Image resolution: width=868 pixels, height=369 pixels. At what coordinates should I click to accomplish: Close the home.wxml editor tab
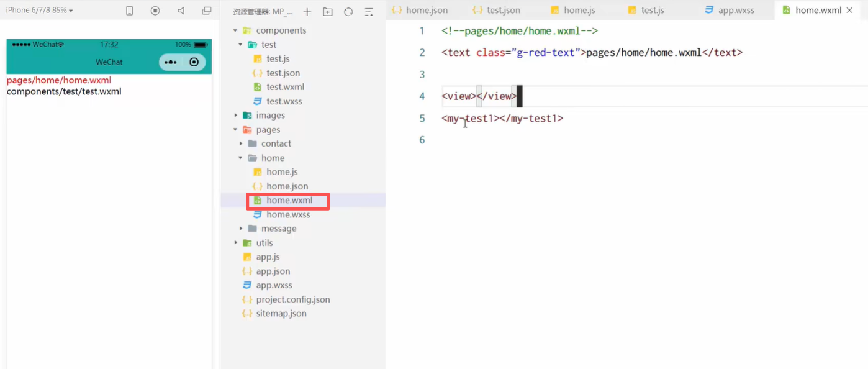coord(849,10)
